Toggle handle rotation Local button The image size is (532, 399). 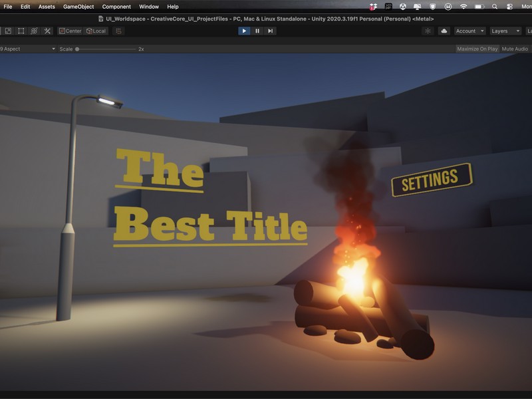pos(96,31)
